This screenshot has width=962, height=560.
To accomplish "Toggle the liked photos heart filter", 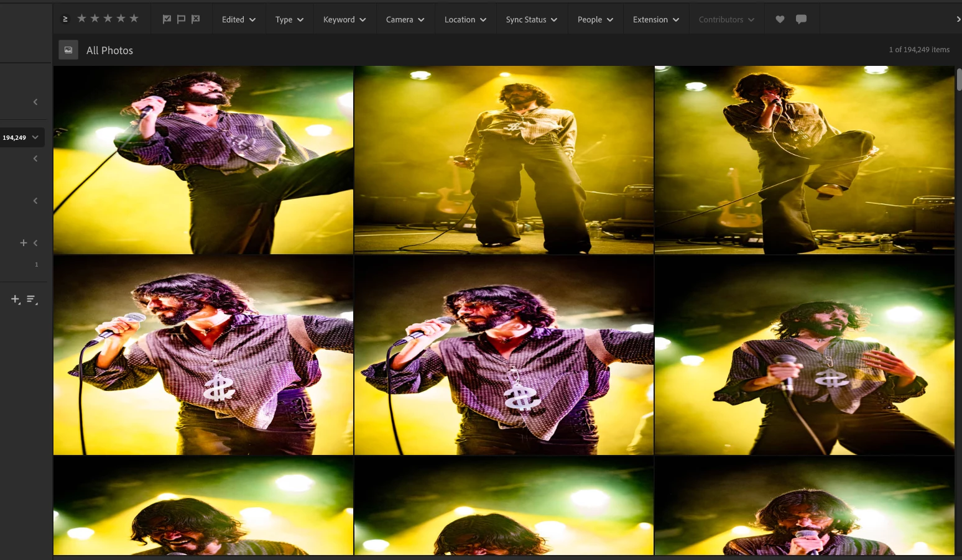I will click(780, 19).
